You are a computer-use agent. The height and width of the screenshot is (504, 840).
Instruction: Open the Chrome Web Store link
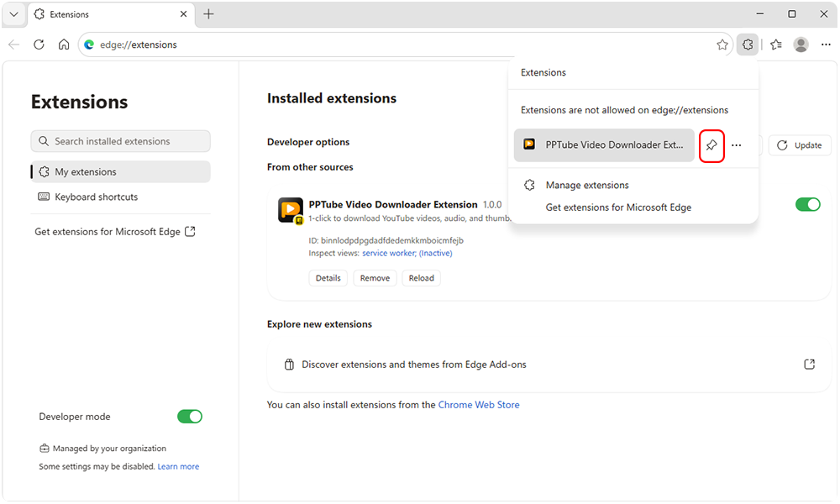click(x=479, y=405)
